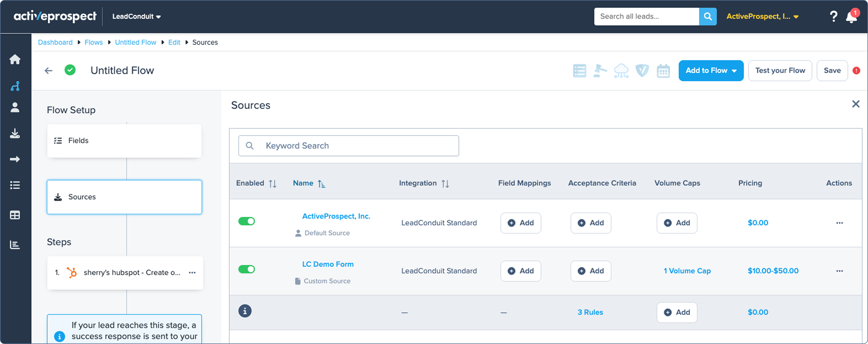This screenshot has height=344, width=868.
Task: Select the sherry's hubspot step
Action: [x=125, y=272]
